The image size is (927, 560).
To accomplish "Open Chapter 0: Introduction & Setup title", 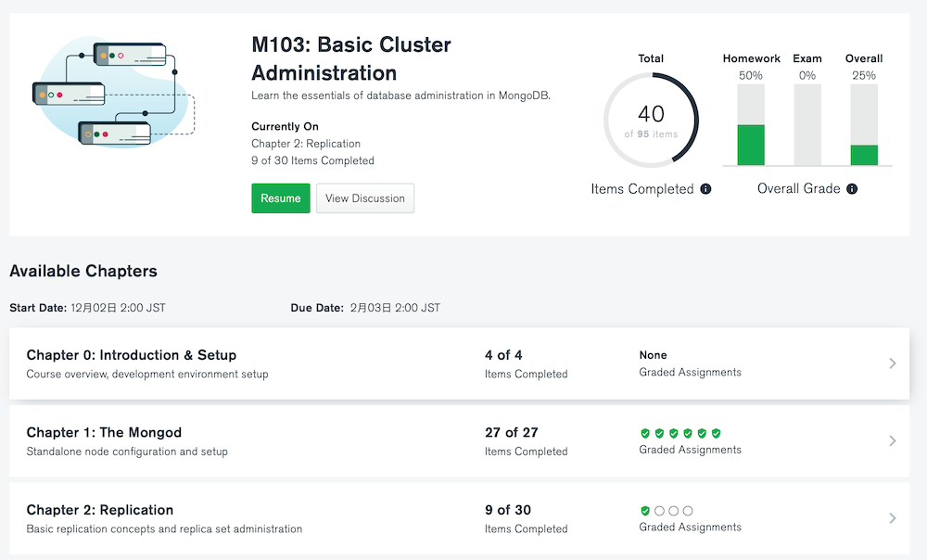I will click(x=132, y=355).
